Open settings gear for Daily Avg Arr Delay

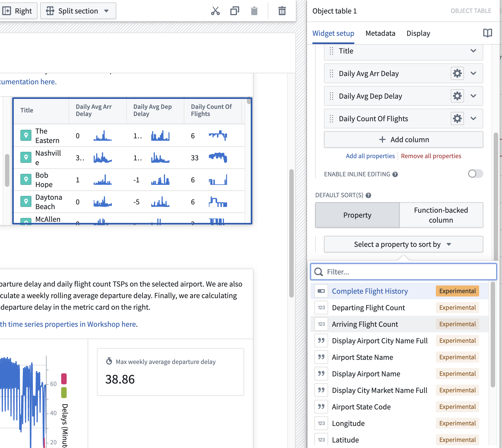point(457,73)
